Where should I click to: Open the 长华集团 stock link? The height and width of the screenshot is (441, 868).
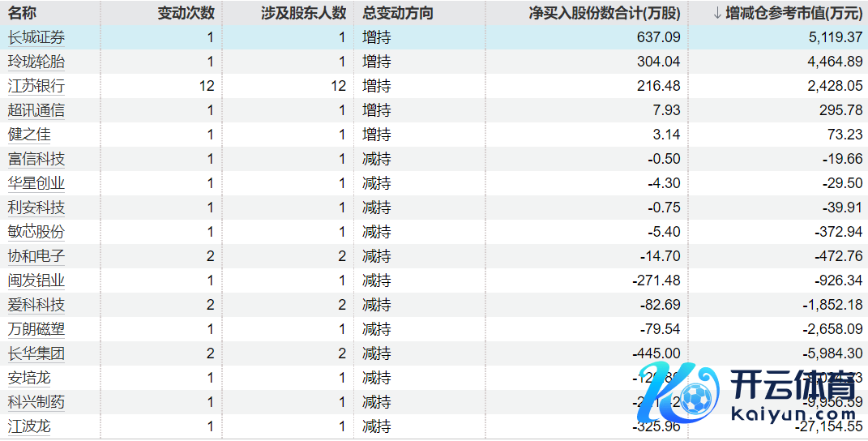click(x=36, y=353)
